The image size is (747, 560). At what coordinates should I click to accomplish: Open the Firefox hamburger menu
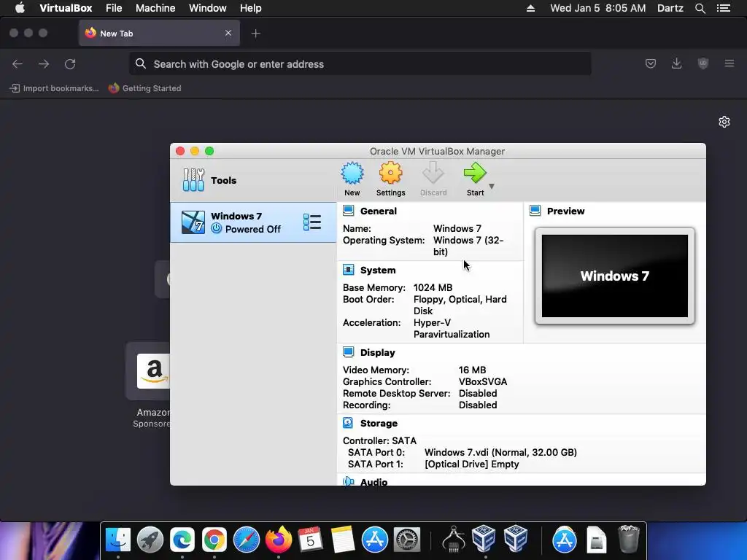pyautogui.click(x=729, y=63)
